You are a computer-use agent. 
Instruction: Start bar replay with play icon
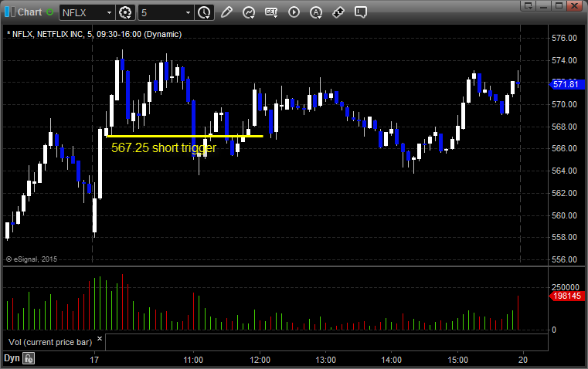(294, 12)
